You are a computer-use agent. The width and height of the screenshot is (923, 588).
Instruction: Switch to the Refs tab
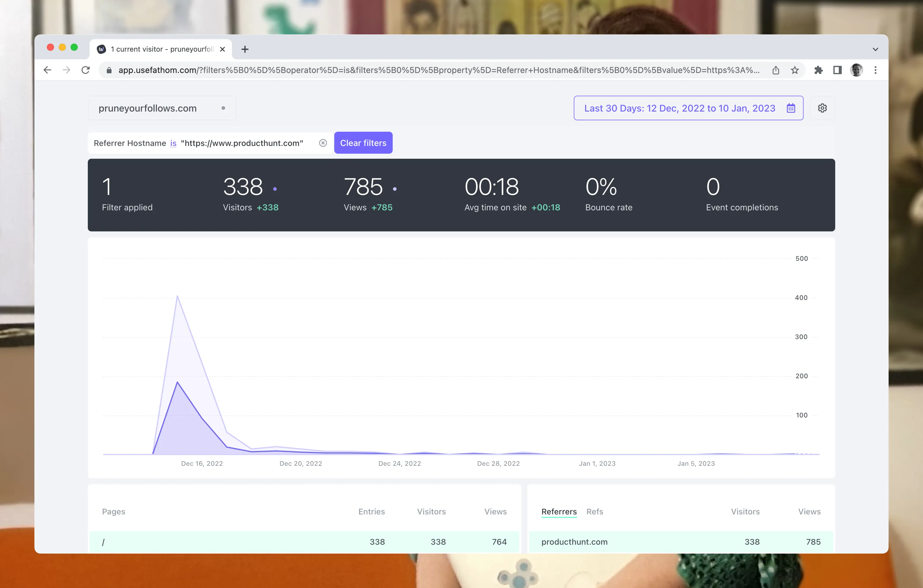pos(594,511)
